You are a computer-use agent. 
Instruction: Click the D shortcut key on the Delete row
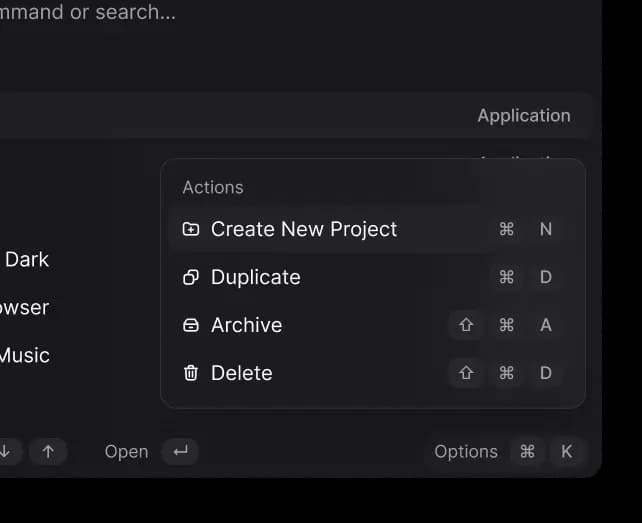[x=546, y=373]
